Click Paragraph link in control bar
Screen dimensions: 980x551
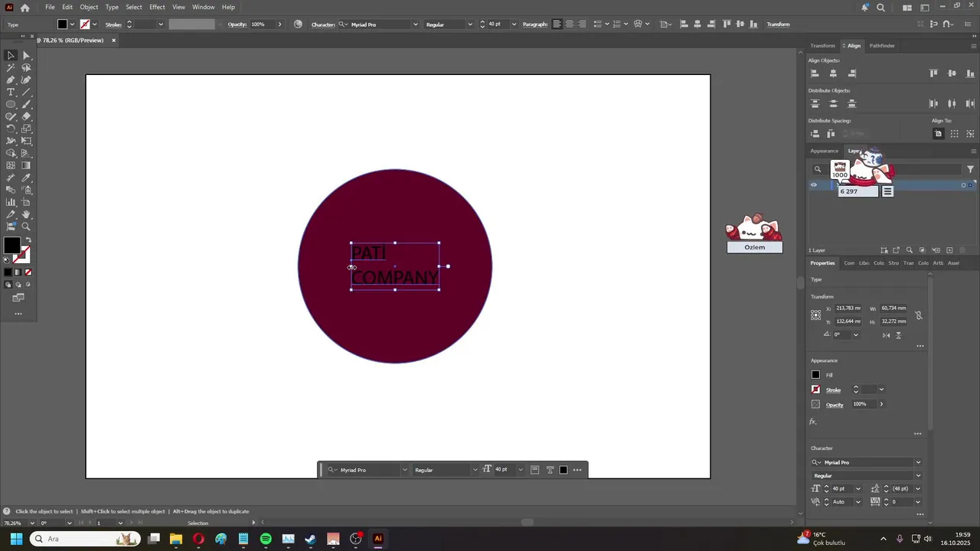pos(535,24)
